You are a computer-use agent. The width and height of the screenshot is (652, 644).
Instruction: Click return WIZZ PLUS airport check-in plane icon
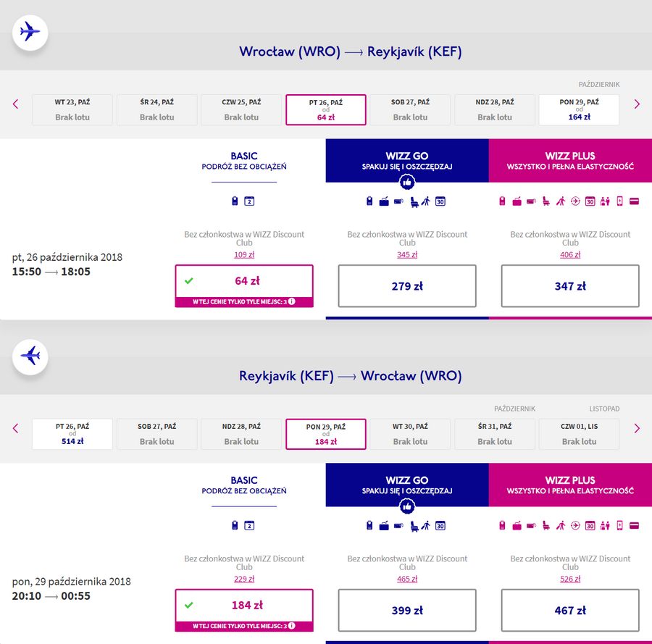[x=575, y=525]
